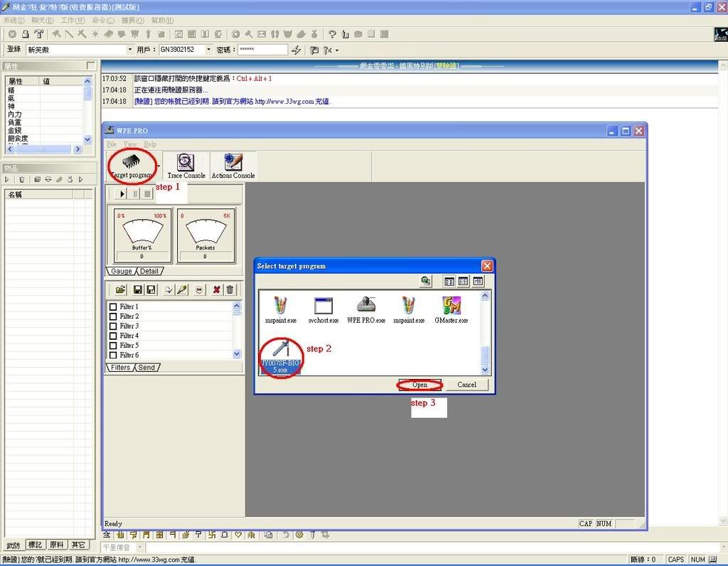The image size is (728, 566).
Task: Open the login name dropdown showing 新笑傲
Action: [129, 50]
